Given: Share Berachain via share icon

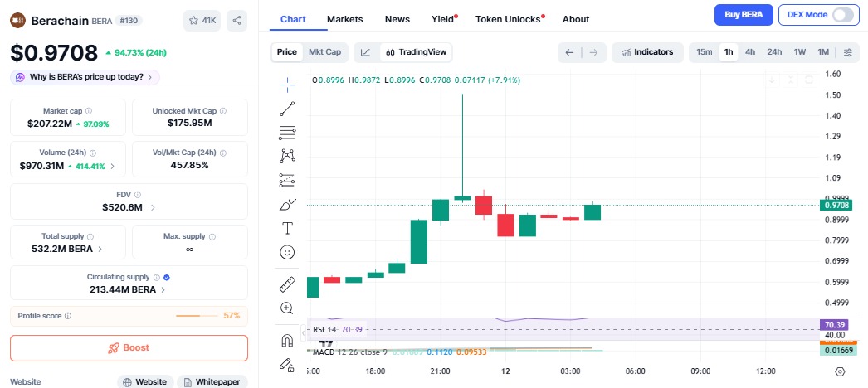Looking at the screenshot, I should point(237,21).
